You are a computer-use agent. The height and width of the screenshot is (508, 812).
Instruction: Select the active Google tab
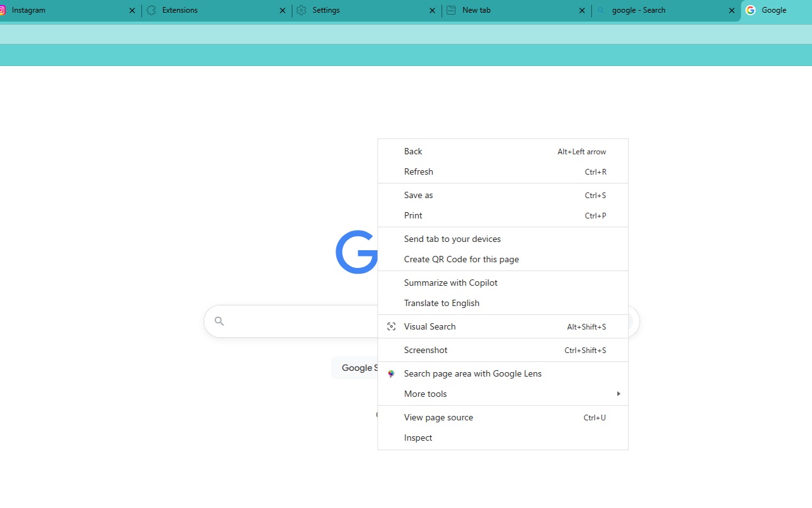(x=776, y=10)
